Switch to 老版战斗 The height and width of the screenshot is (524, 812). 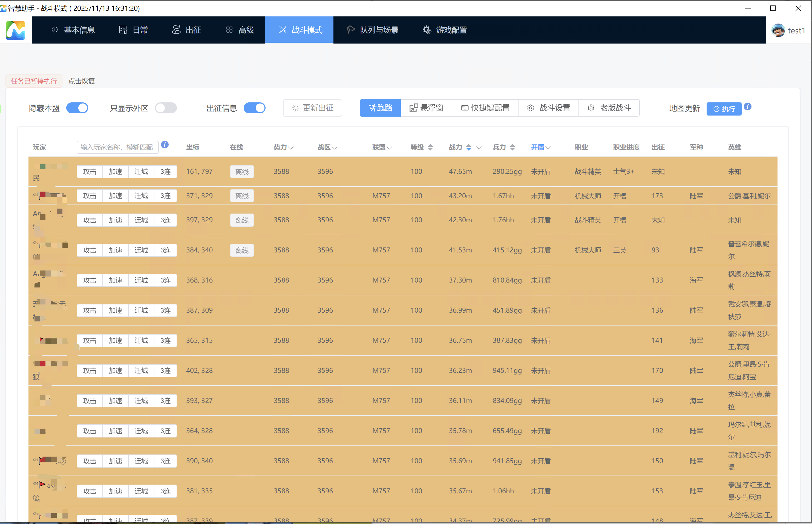609,108
